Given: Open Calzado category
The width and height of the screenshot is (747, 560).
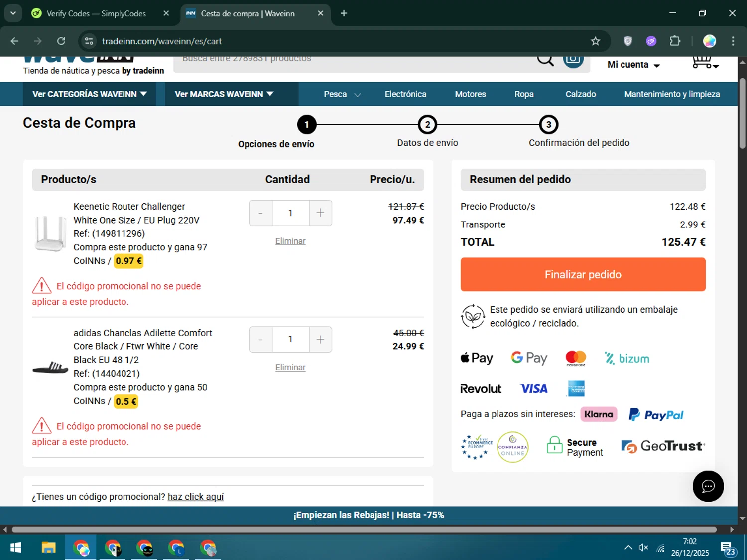Looking at the screenshot, I should pos(581,94).
